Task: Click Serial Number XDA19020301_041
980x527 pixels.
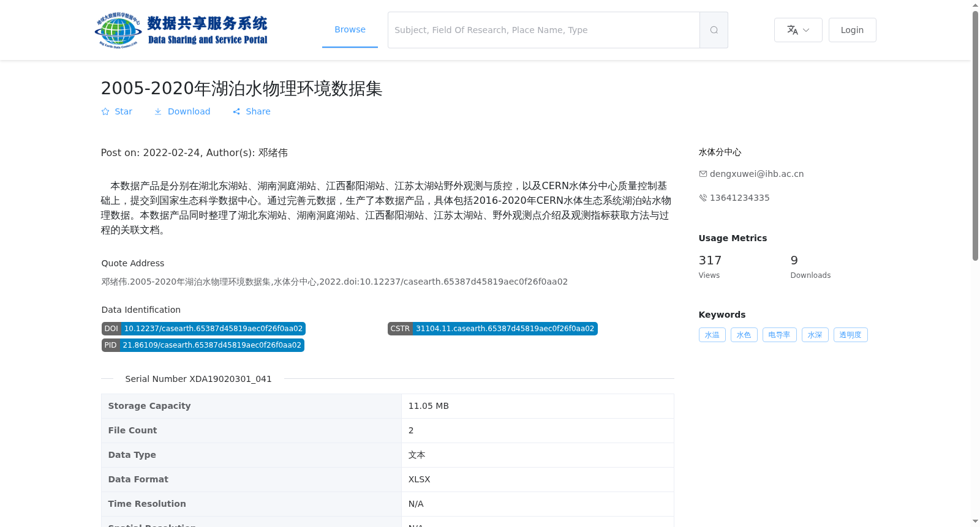Action: pos(198,379)
